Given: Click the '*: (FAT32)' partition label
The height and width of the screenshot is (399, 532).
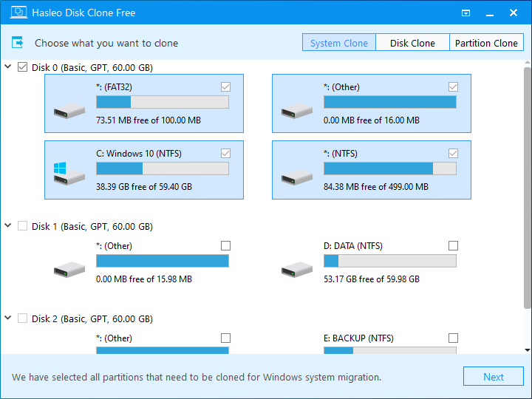Looking at the screenshot, I should point(114,87).
